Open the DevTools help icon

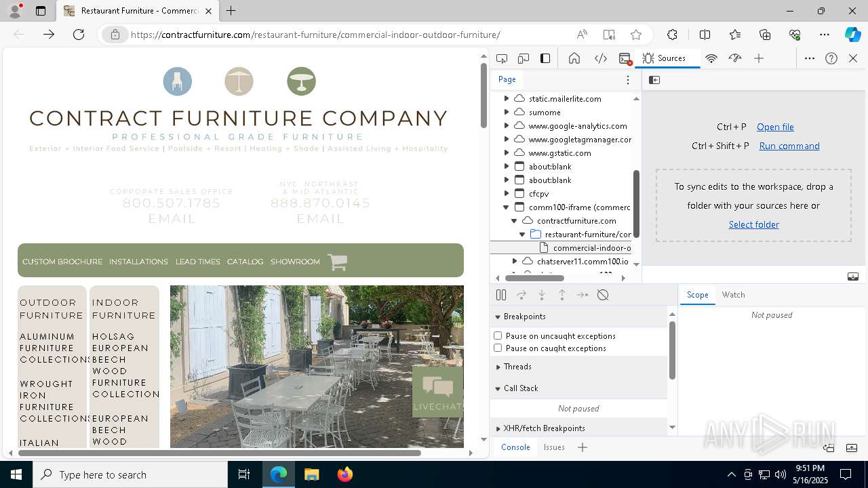[x=831, y=58]
